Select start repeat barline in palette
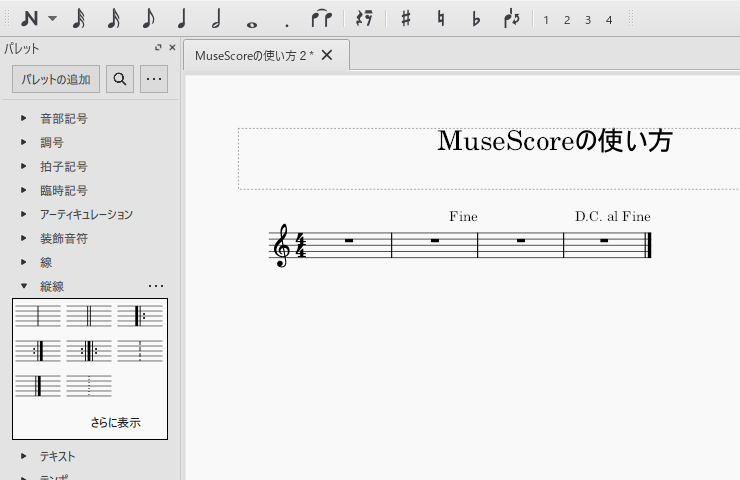The width and height of the screenshot is (740, 480). pyautogui.click(x=140, y=316)
